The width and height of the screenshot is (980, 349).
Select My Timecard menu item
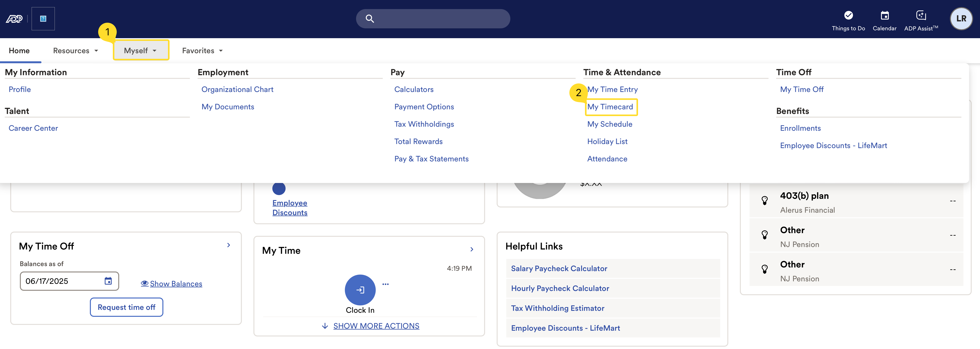610,107
